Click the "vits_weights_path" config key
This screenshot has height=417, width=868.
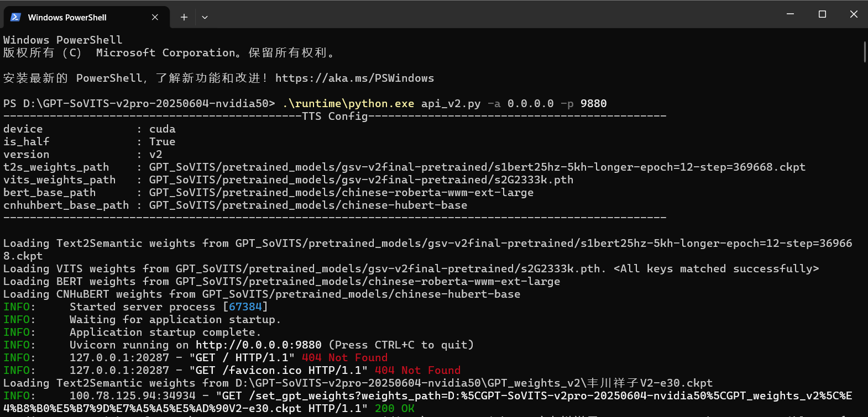pyautogui.click(x=60, y=180)
